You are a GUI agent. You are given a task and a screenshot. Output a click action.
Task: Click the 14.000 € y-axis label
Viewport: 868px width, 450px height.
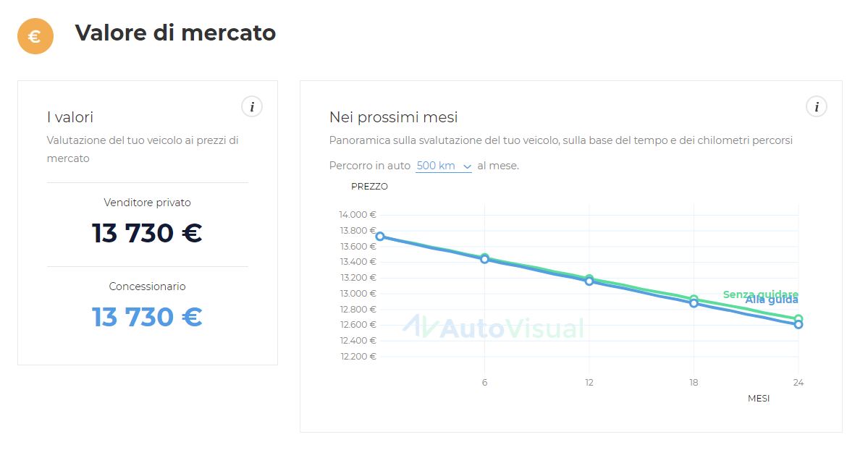[x=358, y=215]
